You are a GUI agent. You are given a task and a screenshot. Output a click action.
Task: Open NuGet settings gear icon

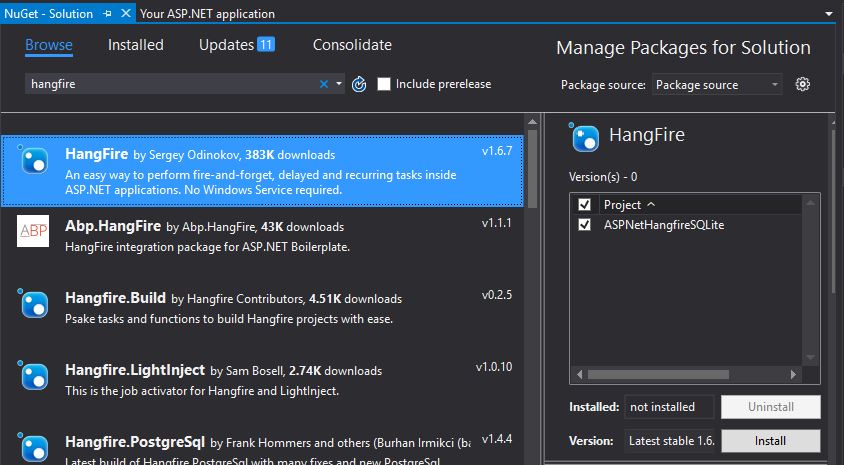803,84
